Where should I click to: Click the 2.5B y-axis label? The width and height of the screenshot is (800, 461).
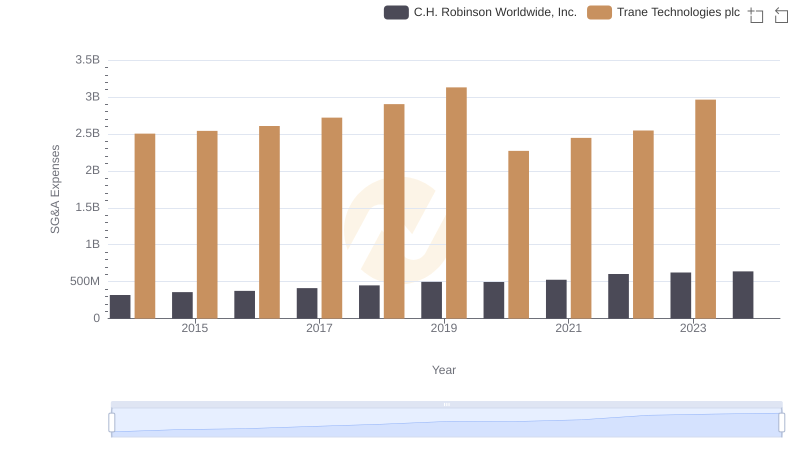pos(87,134)
